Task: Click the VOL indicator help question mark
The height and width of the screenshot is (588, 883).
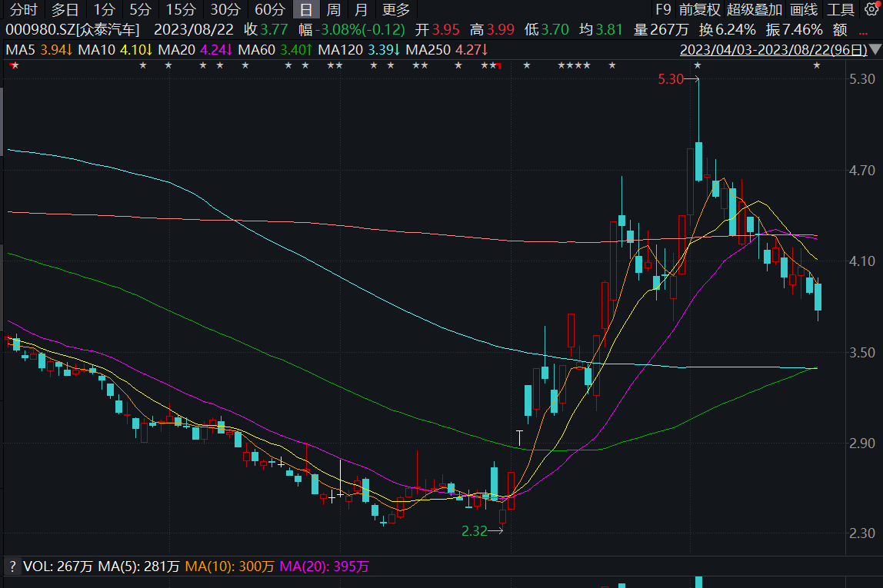Action: (x=12, y=566)
